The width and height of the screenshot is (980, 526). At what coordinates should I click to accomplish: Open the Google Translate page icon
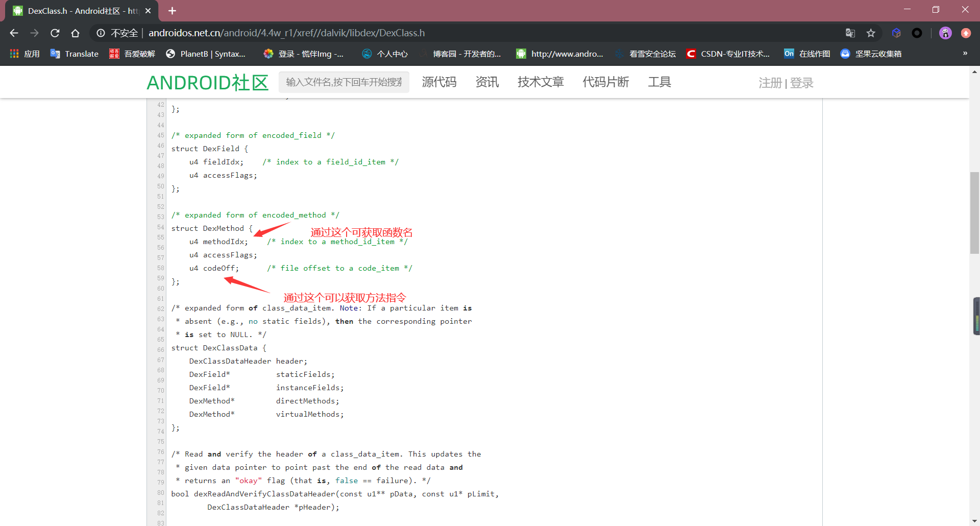[850, 33]
